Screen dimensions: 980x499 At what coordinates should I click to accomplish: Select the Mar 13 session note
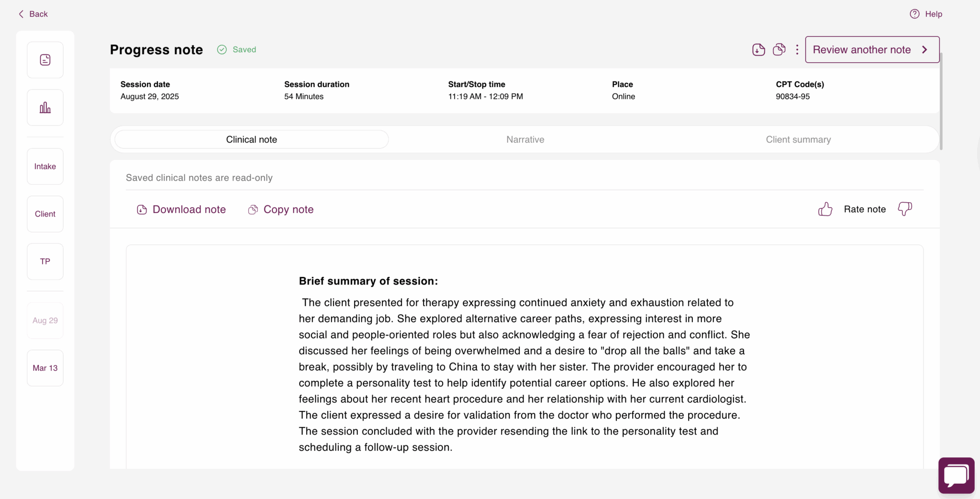coord(45,368)
